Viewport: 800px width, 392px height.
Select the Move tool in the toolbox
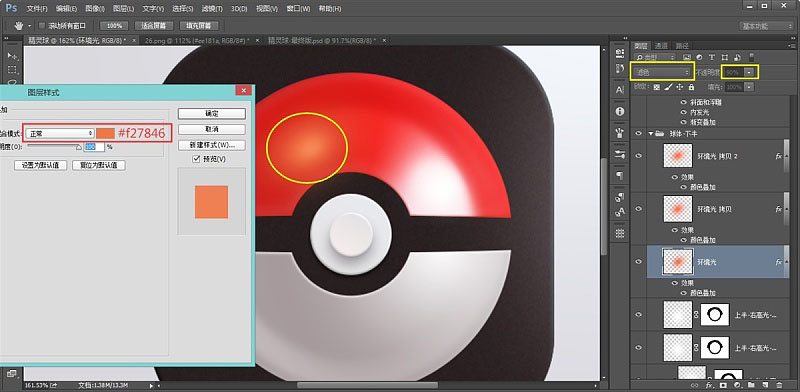pyautogui.click(x=12, y=56)
